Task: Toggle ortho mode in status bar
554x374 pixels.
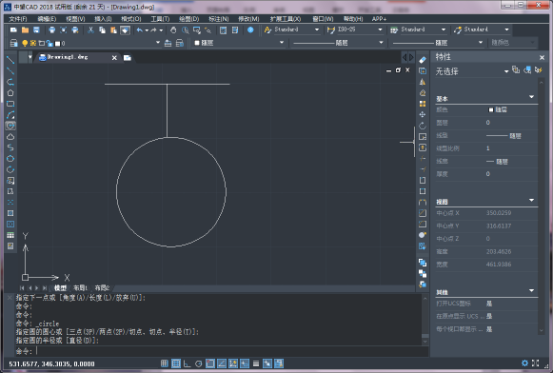Action: [x=187, y=363]
